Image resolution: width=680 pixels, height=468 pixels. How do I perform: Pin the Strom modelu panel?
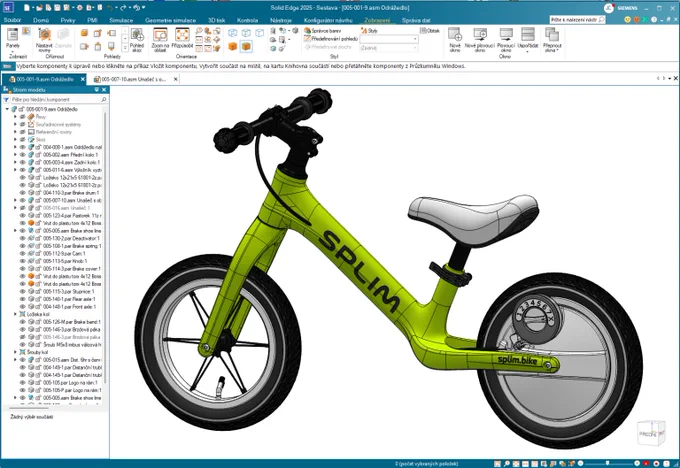(97, 90)
